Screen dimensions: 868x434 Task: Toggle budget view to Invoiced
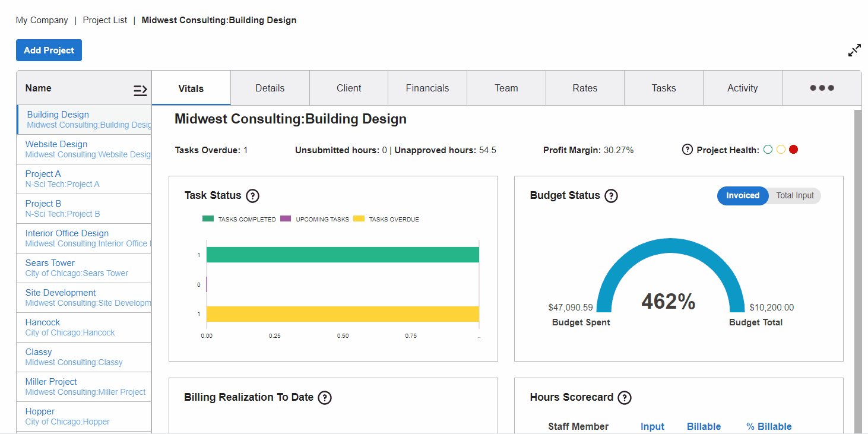(743, 196)
